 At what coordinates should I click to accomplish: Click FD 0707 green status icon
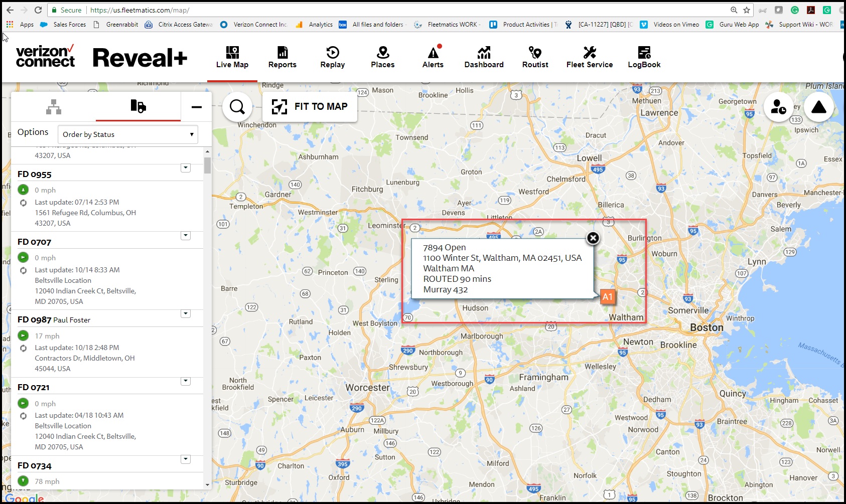(23, 257)
